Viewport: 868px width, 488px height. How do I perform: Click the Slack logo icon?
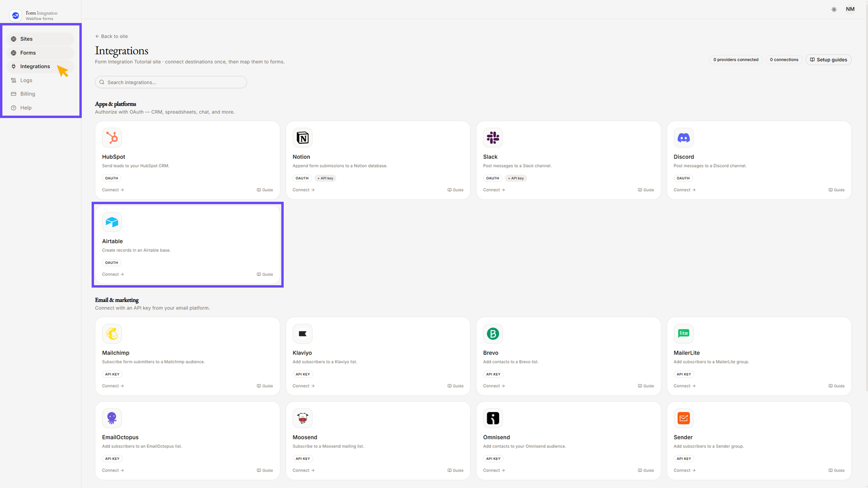coord(493,138)
